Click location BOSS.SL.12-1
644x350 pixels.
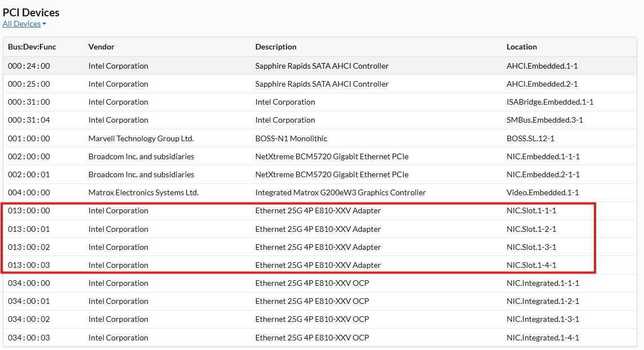click(530, 138)
